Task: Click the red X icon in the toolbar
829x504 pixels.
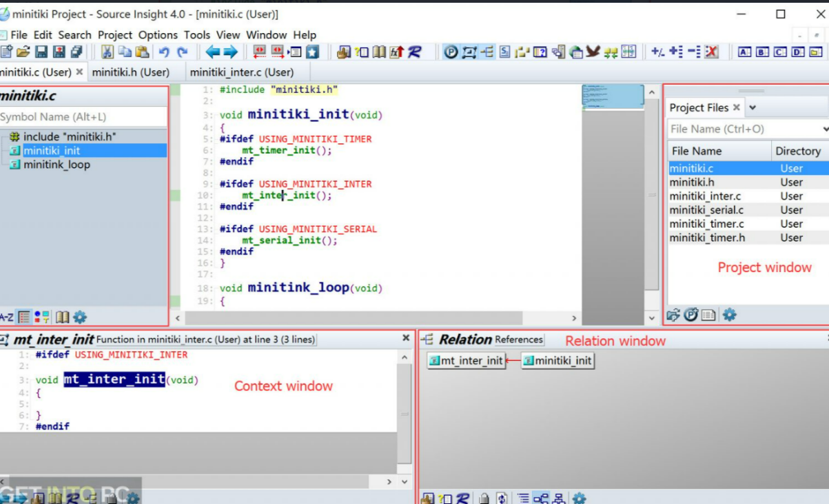Action: pos(712,52)
